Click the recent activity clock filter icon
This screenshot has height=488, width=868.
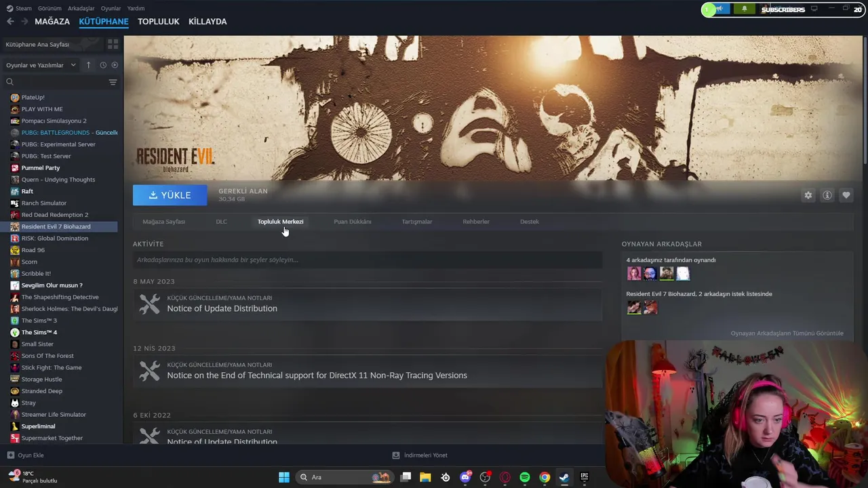[x=103, y=65]
